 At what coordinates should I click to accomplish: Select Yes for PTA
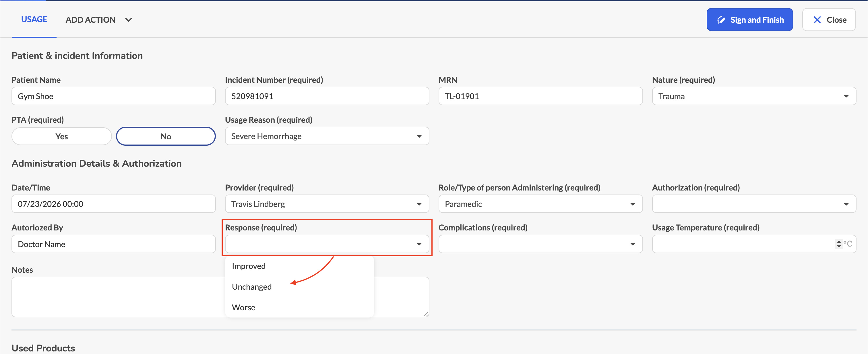coord(62,136)
